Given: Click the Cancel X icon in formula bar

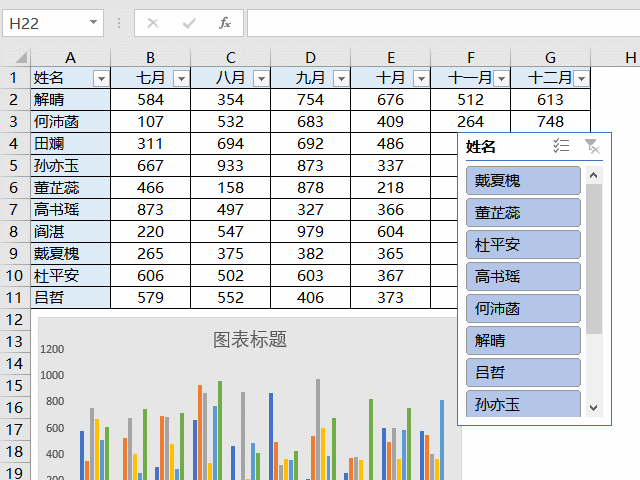Looking at the screenshot, I should click(x=153, y=23).
